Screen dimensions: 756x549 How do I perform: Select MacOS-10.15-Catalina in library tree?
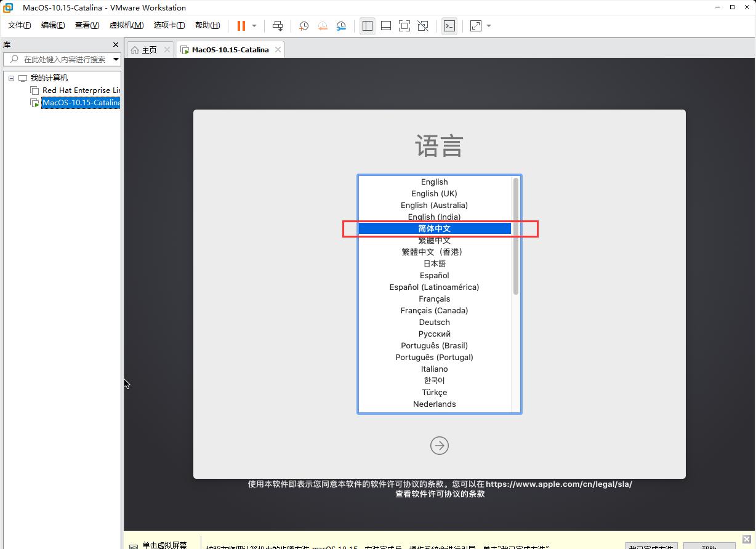point(81,103)
